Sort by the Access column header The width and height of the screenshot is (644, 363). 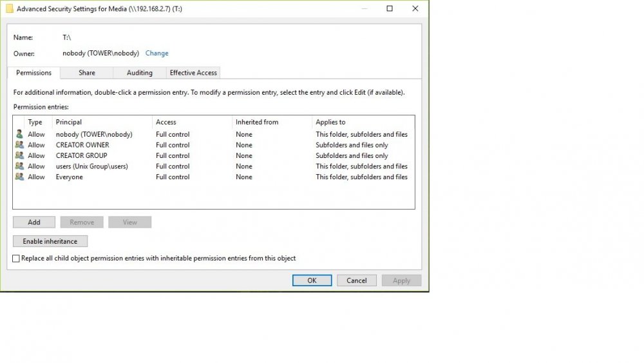pos(166,122)
